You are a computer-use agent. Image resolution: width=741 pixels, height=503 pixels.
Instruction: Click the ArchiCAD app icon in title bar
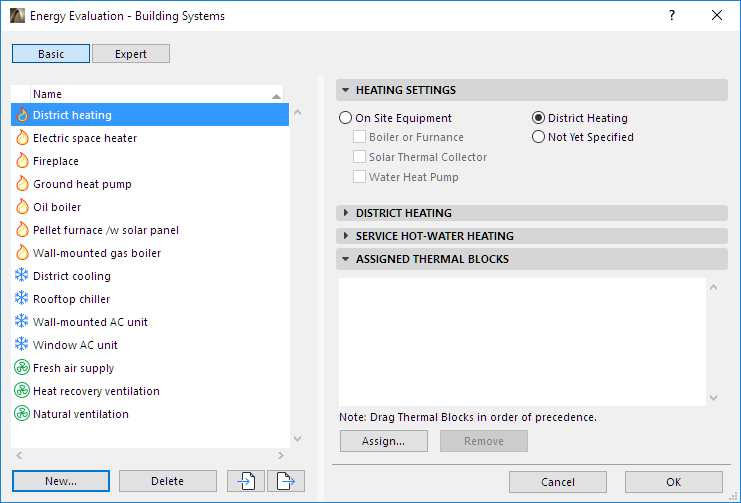point(17,16)
